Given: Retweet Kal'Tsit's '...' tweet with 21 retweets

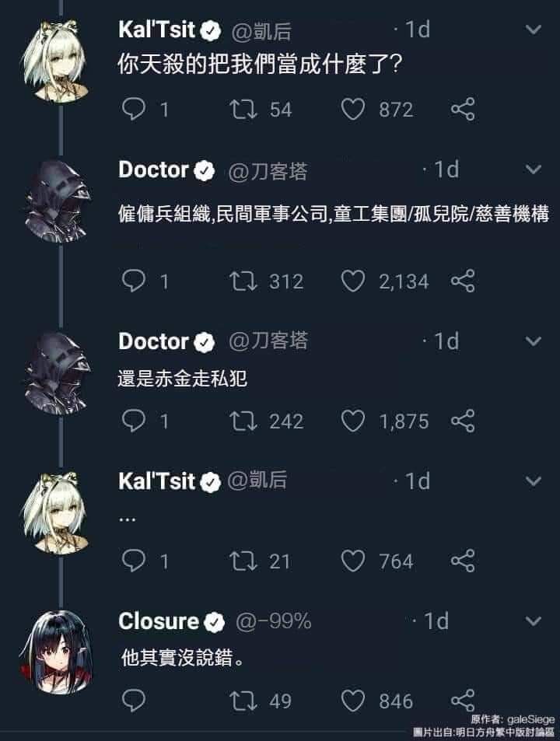Looking at the screenshot, I should (243, 561).
